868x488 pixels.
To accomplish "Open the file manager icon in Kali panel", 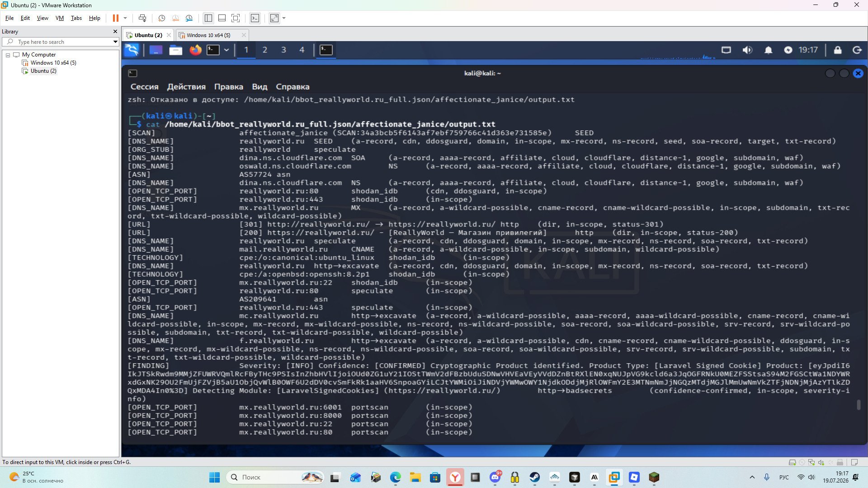I will [176, 50].
